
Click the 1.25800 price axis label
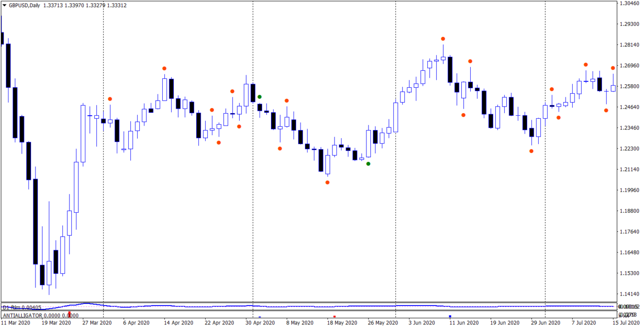(x=630, y=86)
